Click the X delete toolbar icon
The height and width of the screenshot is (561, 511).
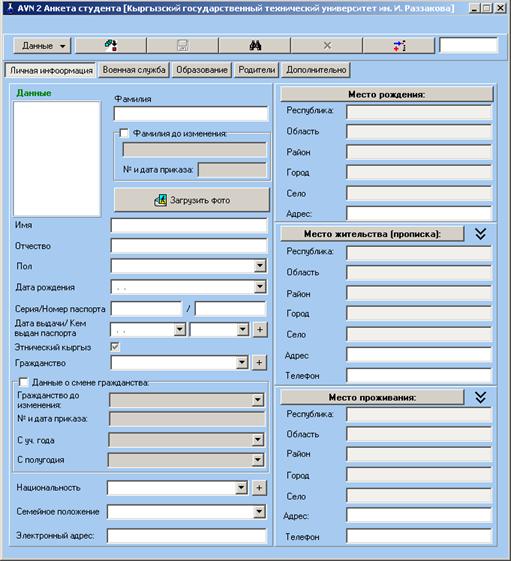(327, 46)
